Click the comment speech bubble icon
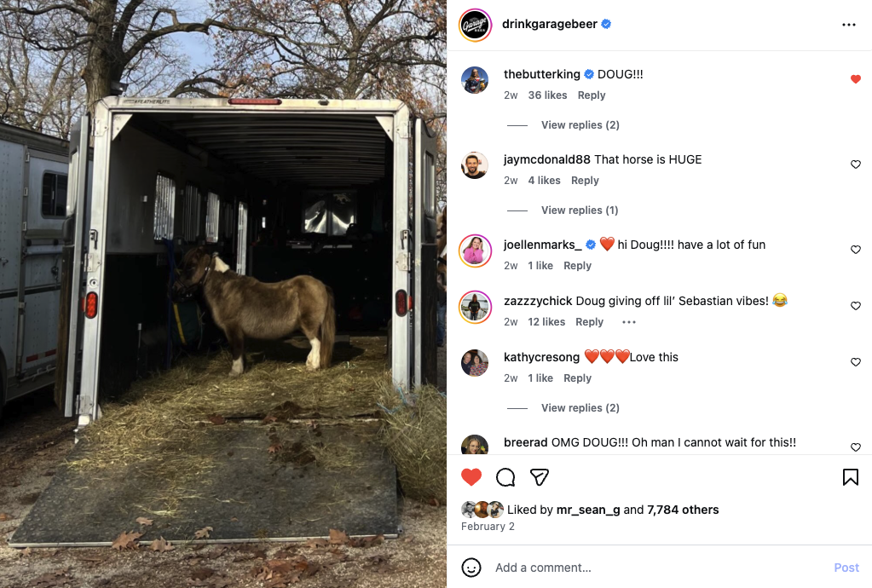 tap(505, 477)
